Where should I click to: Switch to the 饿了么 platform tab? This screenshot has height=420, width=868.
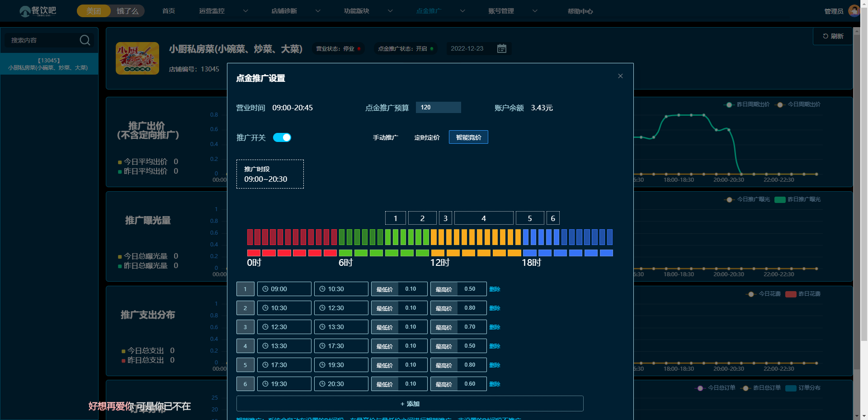[x=127, y=11]
